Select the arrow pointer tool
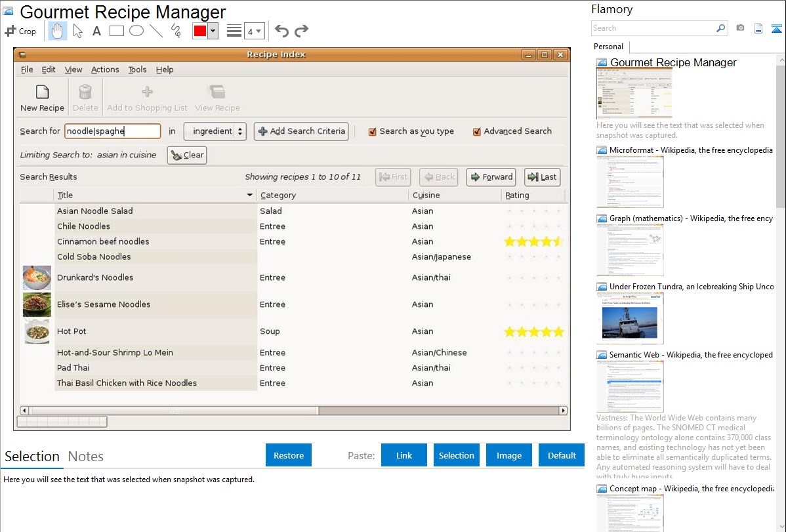 [x=77, y=31]
